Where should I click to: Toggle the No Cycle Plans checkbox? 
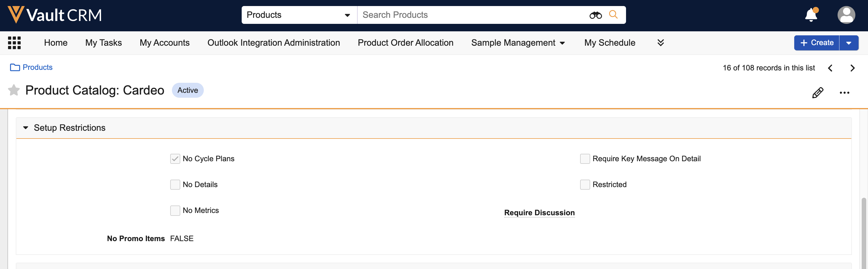pos(175,159)
